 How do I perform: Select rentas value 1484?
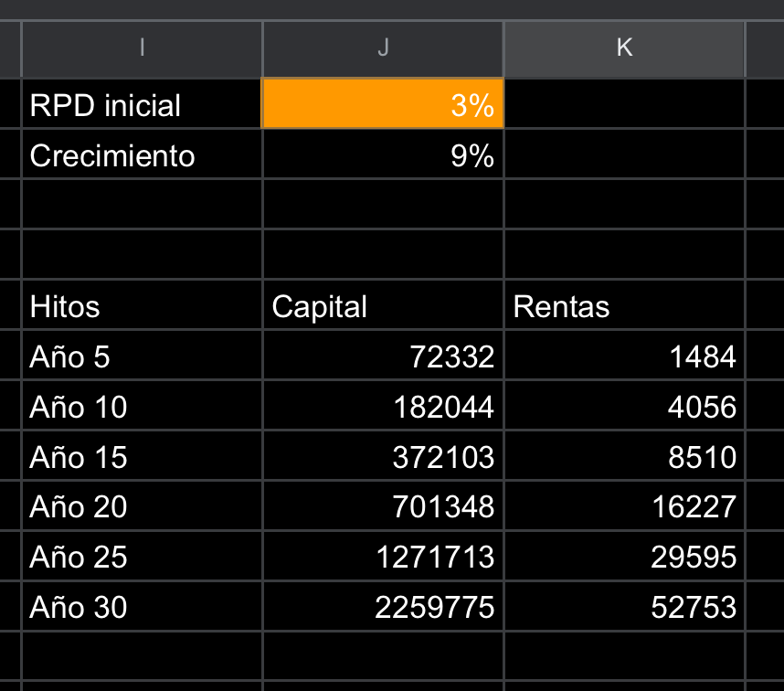pyautogui.click(x=624, y=356)
